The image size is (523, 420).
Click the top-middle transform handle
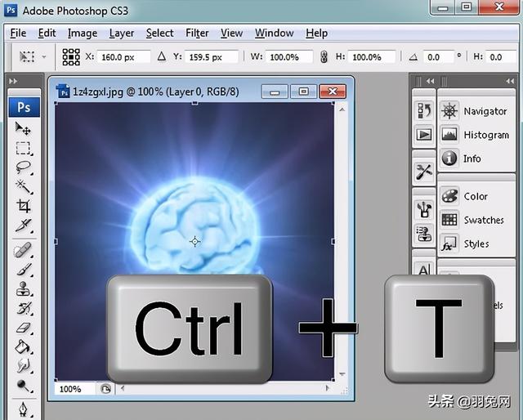pos(194,103)
